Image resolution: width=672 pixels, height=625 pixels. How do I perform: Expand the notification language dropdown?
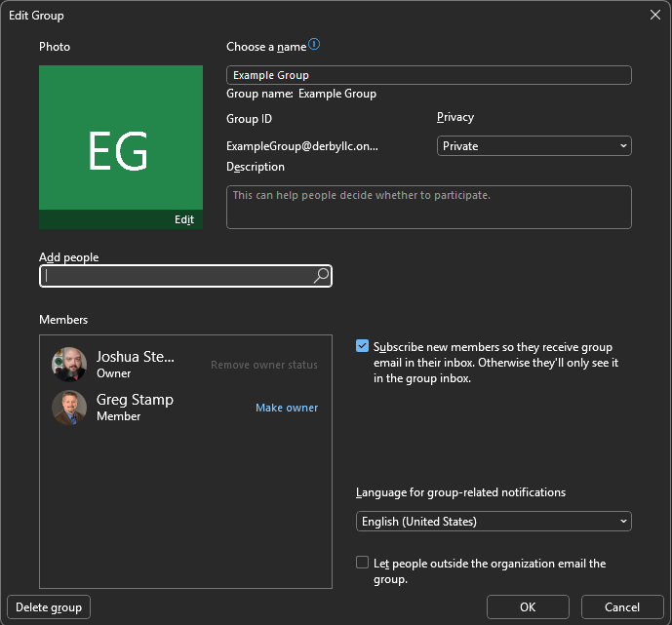pos(494,522)
